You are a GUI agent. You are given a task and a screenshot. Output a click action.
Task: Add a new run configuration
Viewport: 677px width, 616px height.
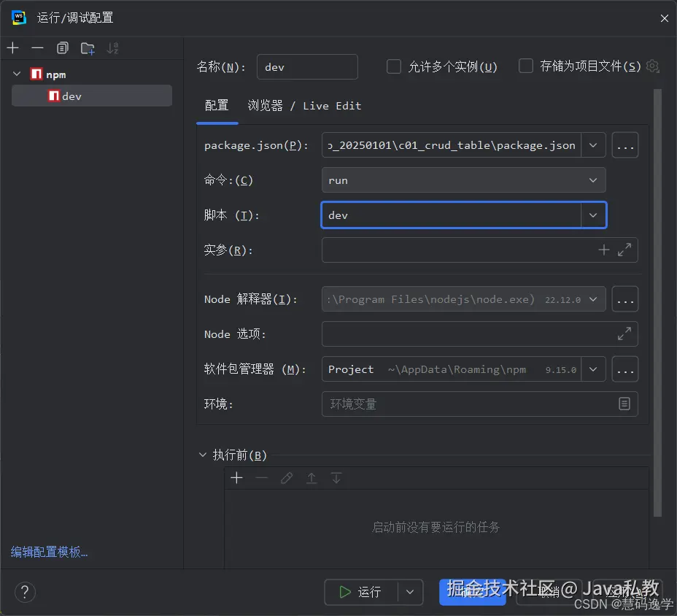coord(12,47)
